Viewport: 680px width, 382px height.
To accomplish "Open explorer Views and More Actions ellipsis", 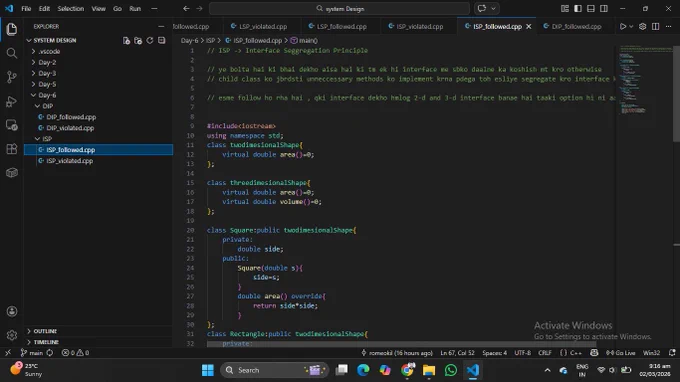I will pos(161,26).
